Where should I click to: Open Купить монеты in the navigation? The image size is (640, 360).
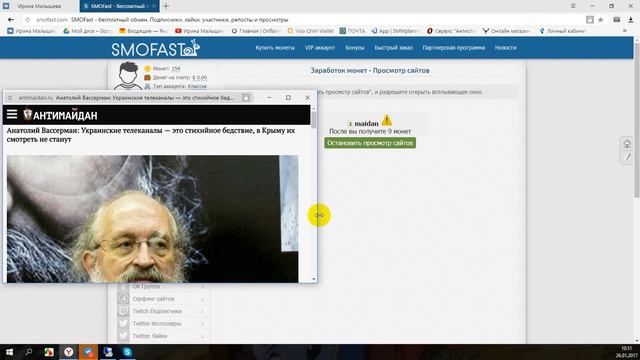click(x=275, y=48)
